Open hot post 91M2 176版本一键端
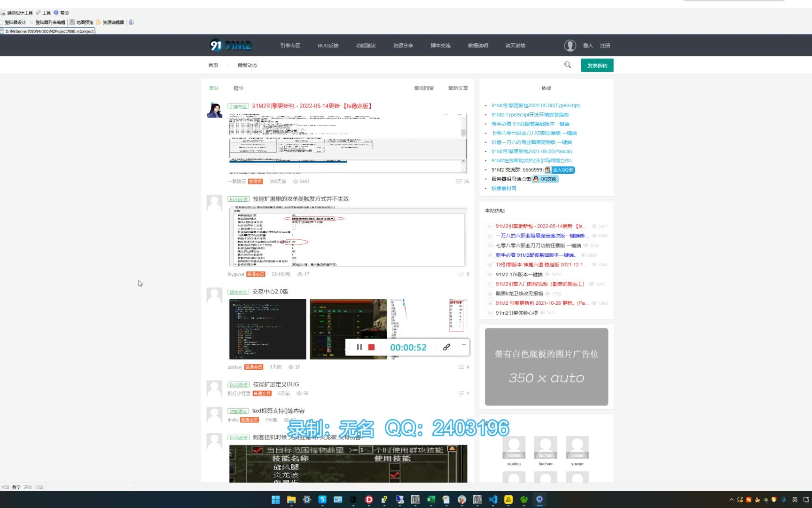 click(519, 274)
